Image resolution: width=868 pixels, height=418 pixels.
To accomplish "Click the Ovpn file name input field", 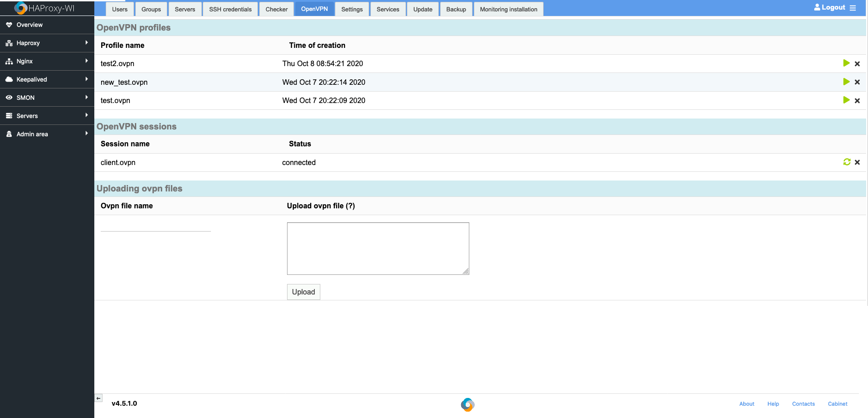I will coord(156,227).
